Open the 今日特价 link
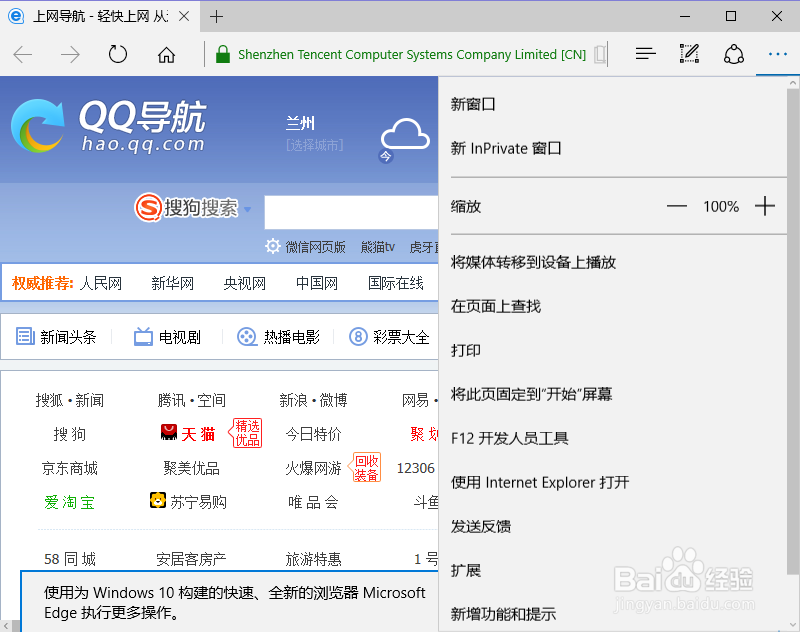Screen dimensions: 800x632 313,434
